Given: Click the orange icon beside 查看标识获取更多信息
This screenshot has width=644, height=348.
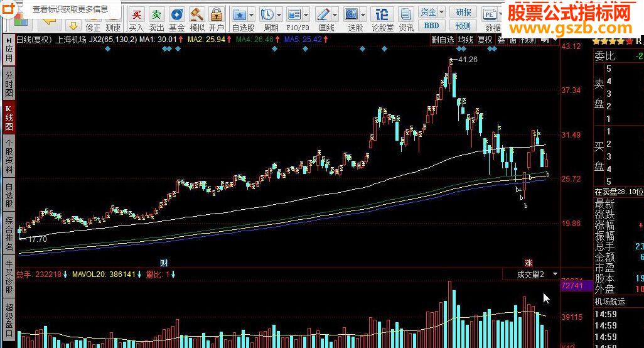Looking at the screenshot, I should point(9,8).
